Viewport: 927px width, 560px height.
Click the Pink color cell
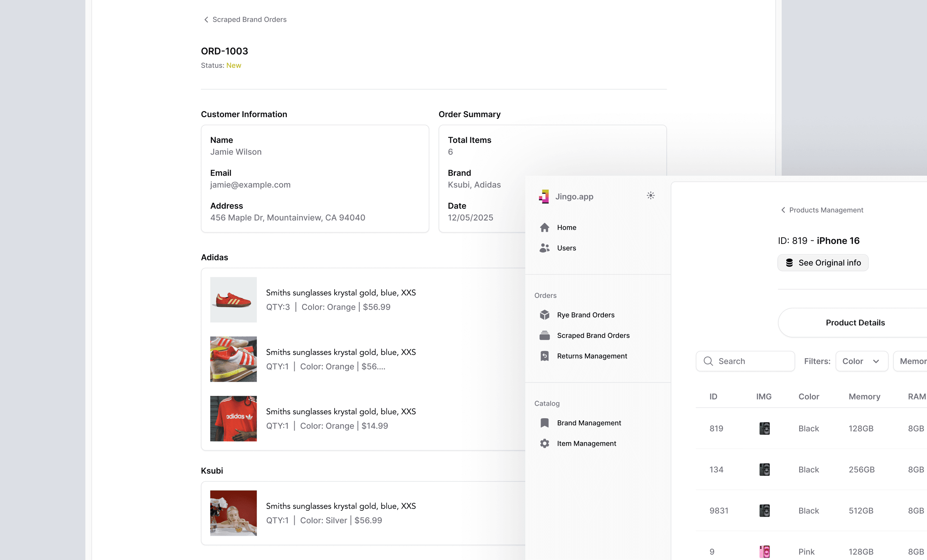tap(806, 551)
